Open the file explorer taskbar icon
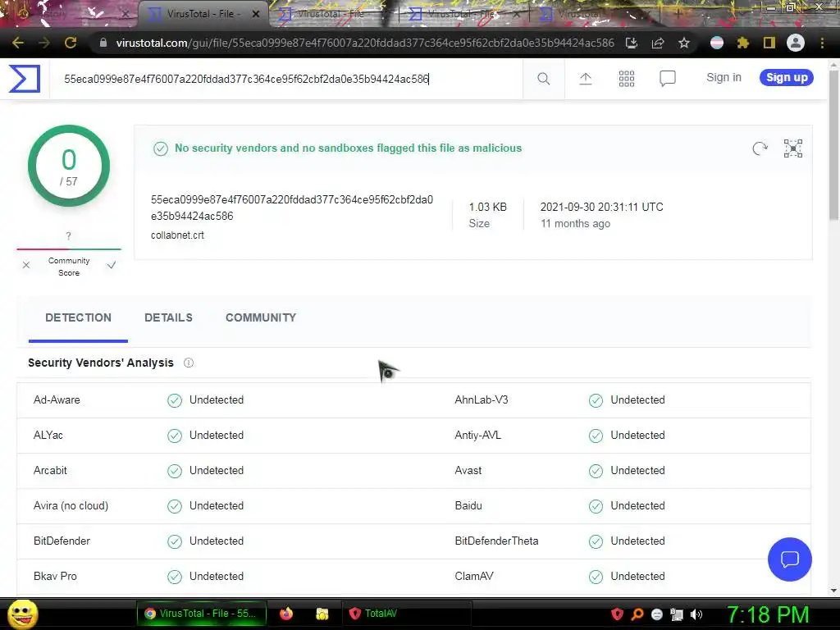Viewport: 840px width, 630px height. click(322, 614)
